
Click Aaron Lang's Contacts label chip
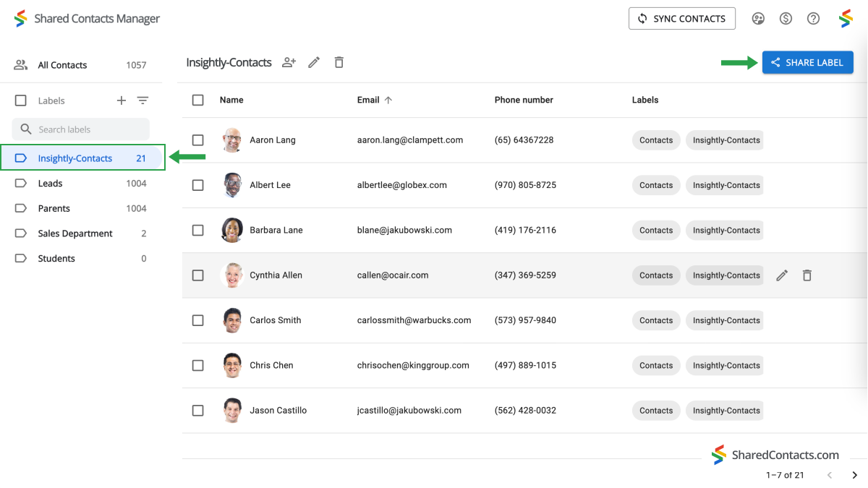click(656, 140)
